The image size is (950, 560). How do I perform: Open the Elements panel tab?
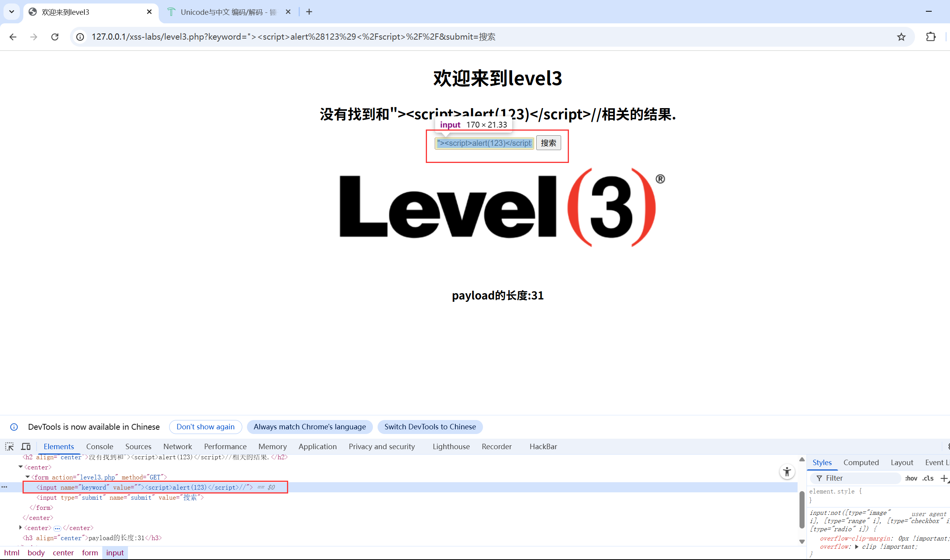pyautogui.click(x=59, y=446)
